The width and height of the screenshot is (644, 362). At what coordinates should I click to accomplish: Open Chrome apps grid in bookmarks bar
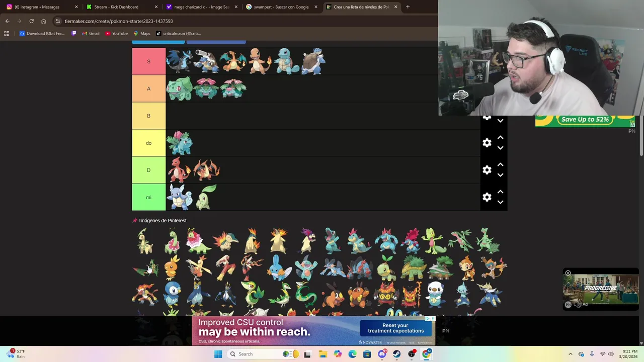coord(7,34)
